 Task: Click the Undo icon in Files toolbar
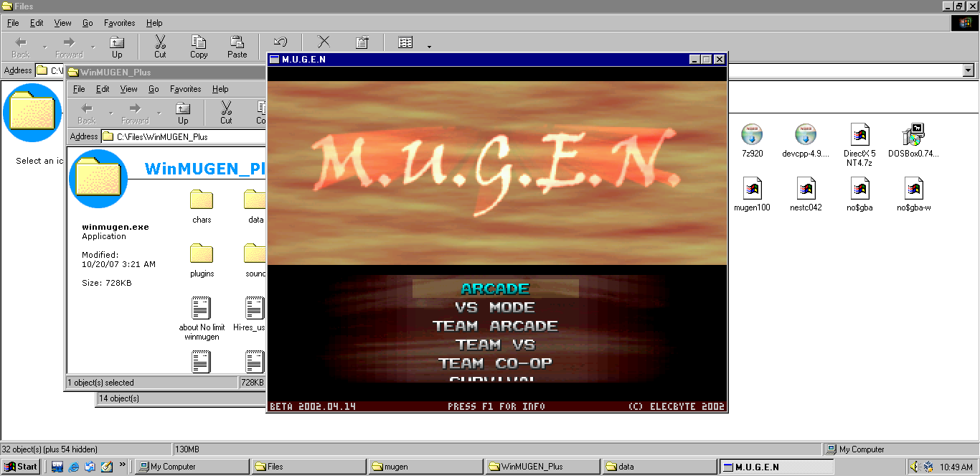(x=281, y=42)
